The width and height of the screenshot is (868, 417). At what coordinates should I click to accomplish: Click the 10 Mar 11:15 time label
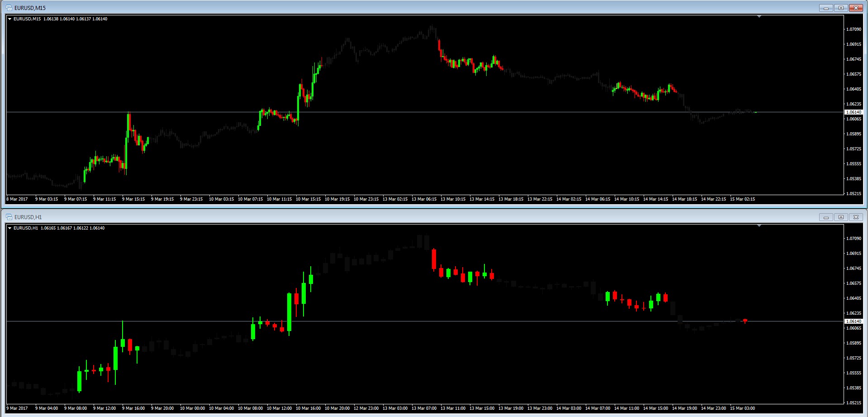point(279,199)
